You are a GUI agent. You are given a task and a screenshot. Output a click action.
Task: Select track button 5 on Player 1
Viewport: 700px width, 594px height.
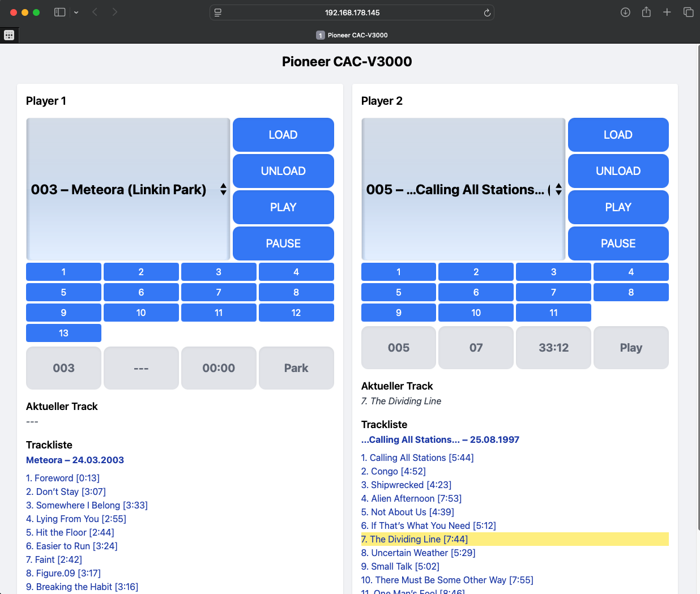click(63, 292)
